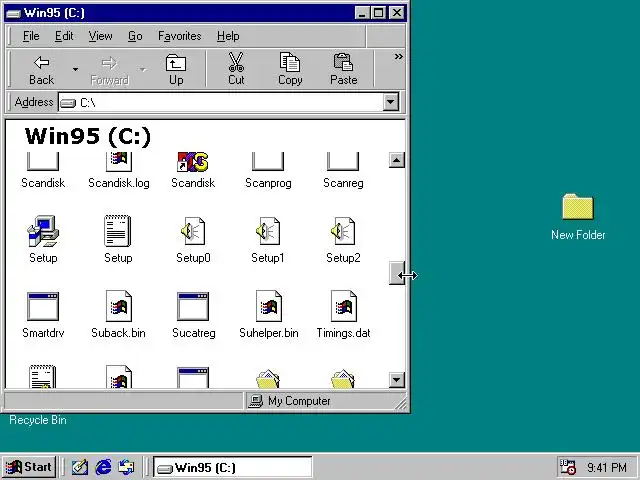Open the Address bar dropdown
Image resolution: width=640 pixels, height=480 pixels.
[x=391, y=102]
